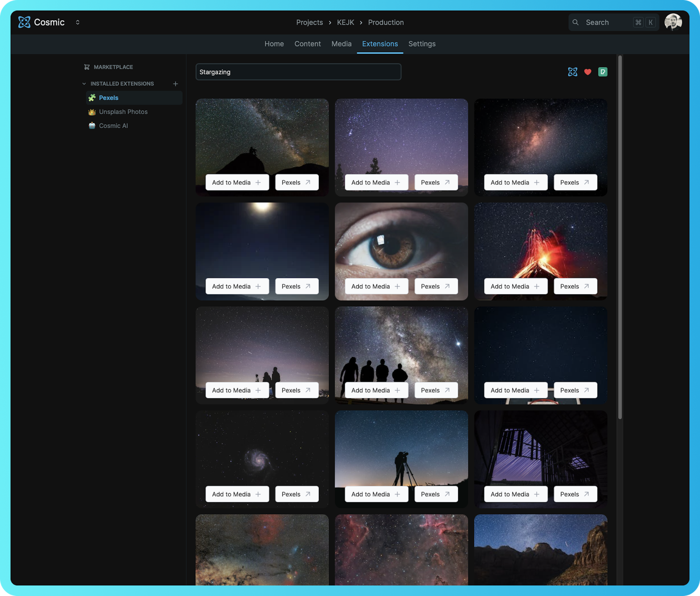This screenshot has width=700, height=596.
Task: Switch to the Media tab
Action: [341, 44]
